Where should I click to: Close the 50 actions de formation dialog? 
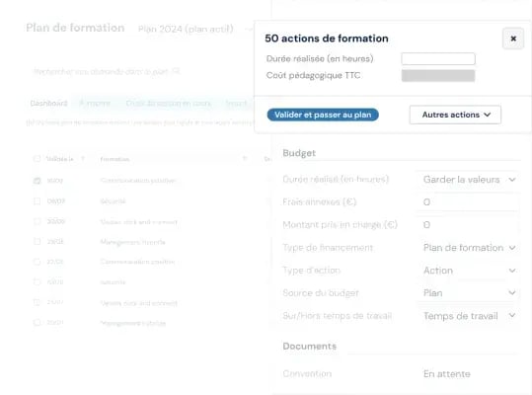tap(513, 39)
